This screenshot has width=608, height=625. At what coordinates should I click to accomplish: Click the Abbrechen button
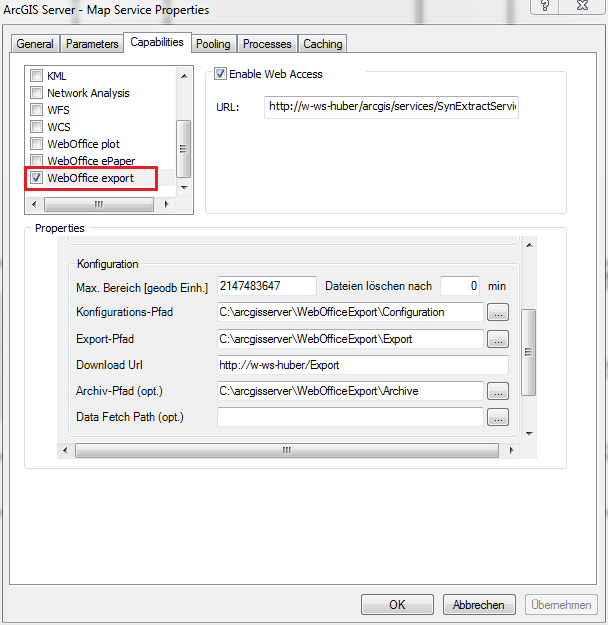click(479, 604)
